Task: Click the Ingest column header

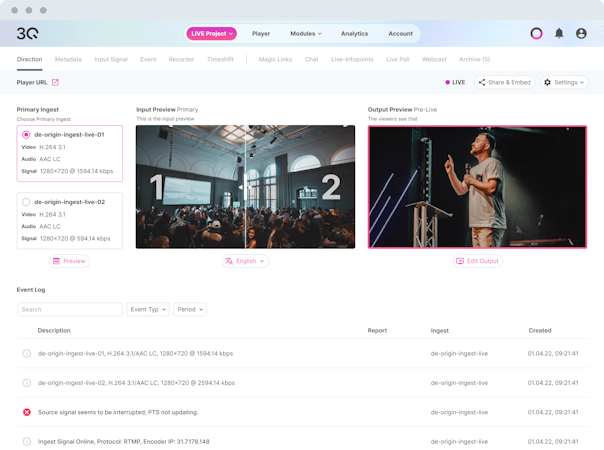Action: click(440, 331)
